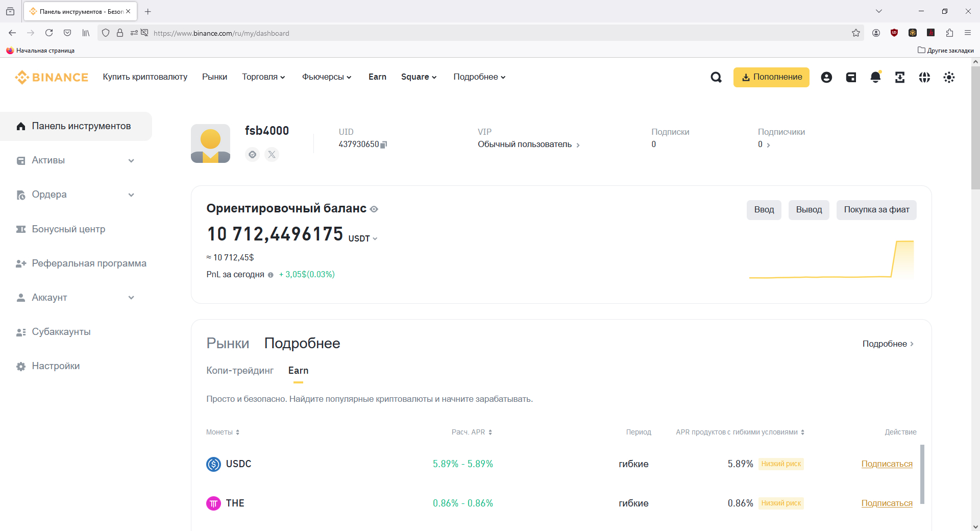Click the search magnifier icon in header
The image size is (980, 531).
point(716,77)
